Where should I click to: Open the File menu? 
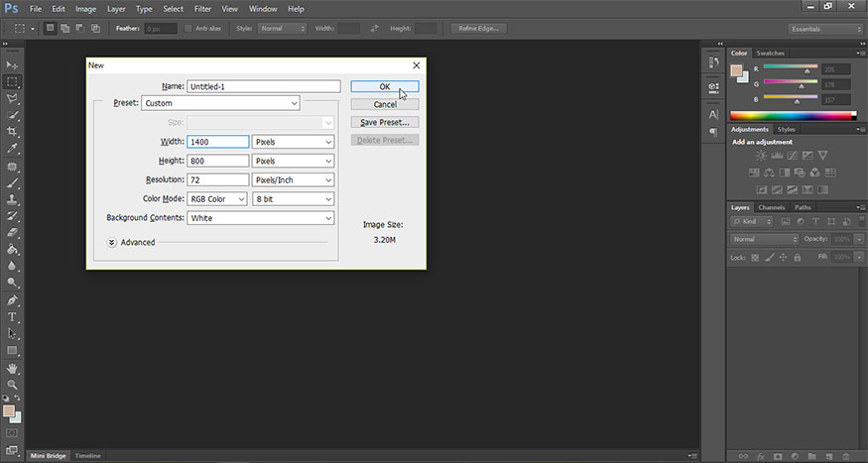[x=36, y=9]
